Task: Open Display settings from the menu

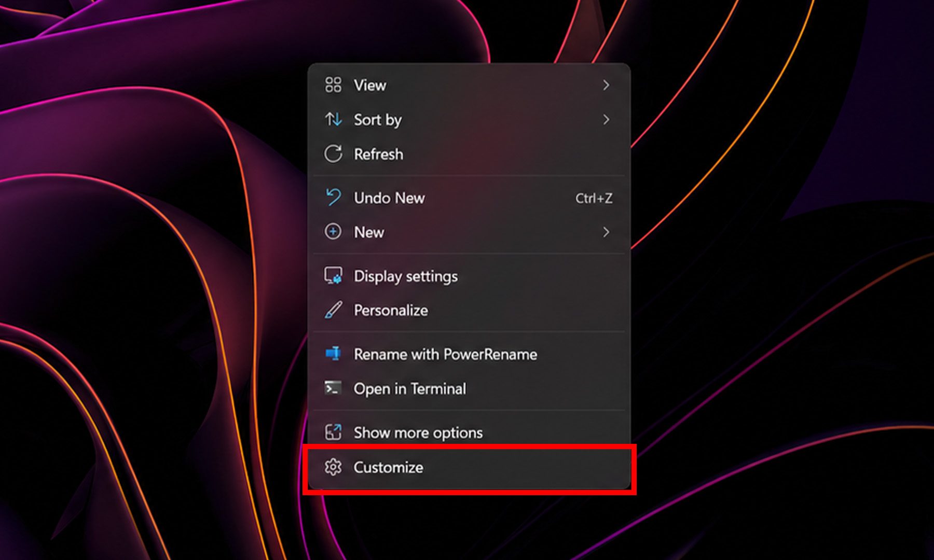Action: coord(469,276)
